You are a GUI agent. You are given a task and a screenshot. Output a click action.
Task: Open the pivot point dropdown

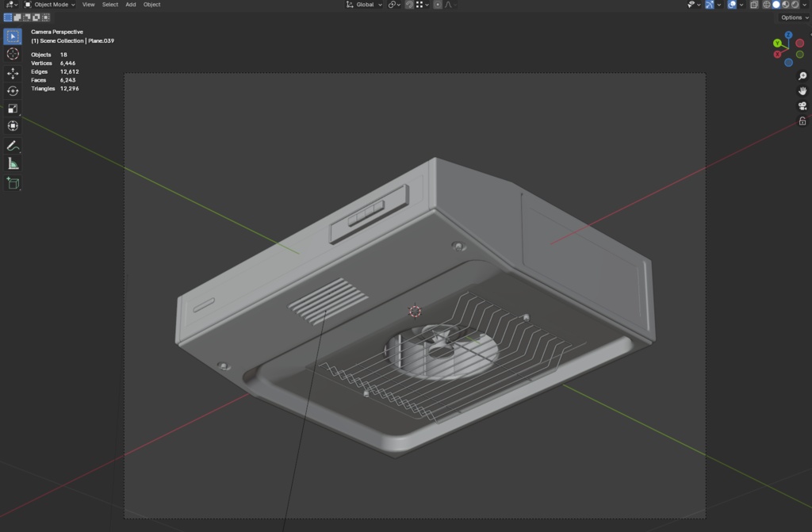pyautogui.click(x=395, y=5)
